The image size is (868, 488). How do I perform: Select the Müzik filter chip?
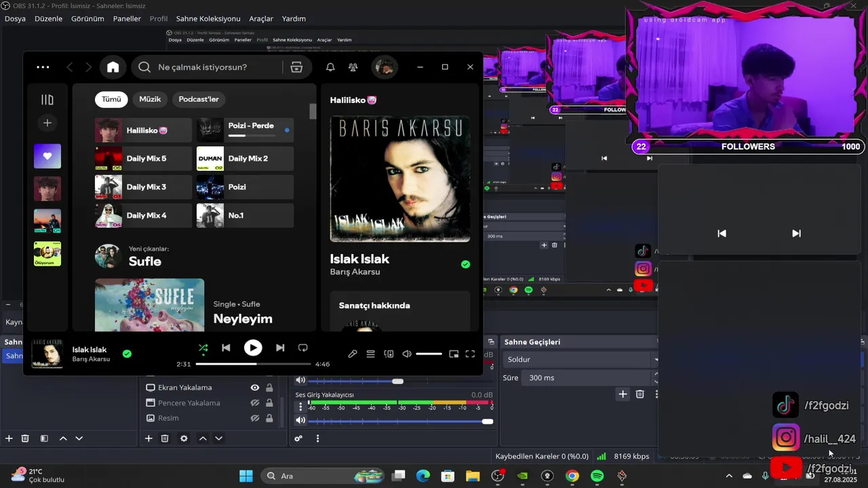tap(150, 99)
